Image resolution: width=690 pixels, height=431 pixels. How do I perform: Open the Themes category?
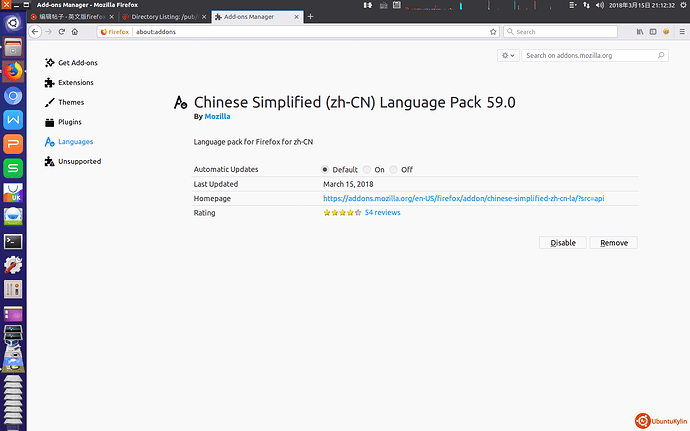pyautogui.click(x=71, y=102)
